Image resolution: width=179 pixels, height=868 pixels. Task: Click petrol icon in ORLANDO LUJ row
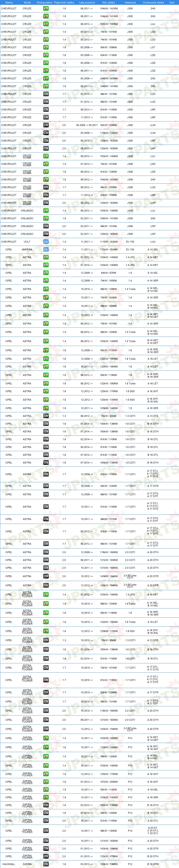pyautogui.click(x=46, y=211)
